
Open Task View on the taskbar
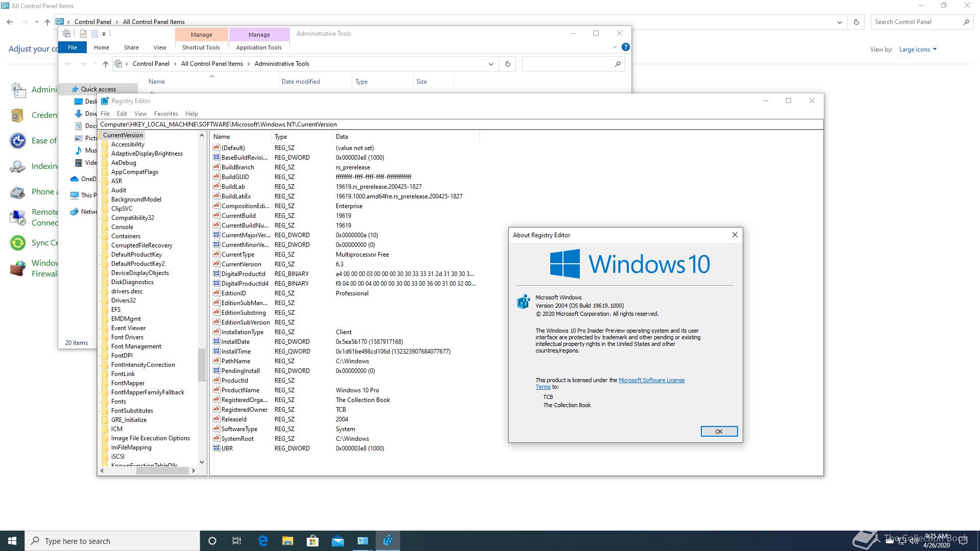[237, 541]
